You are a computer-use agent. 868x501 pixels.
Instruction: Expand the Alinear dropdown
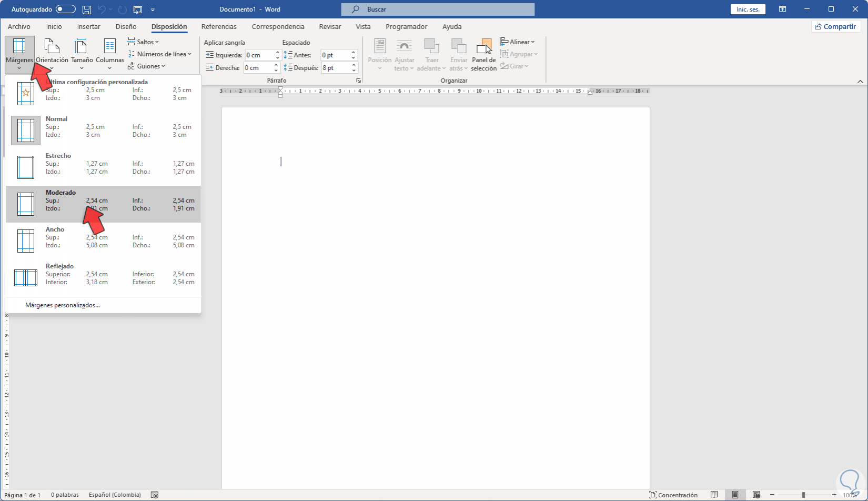[518, 42]
